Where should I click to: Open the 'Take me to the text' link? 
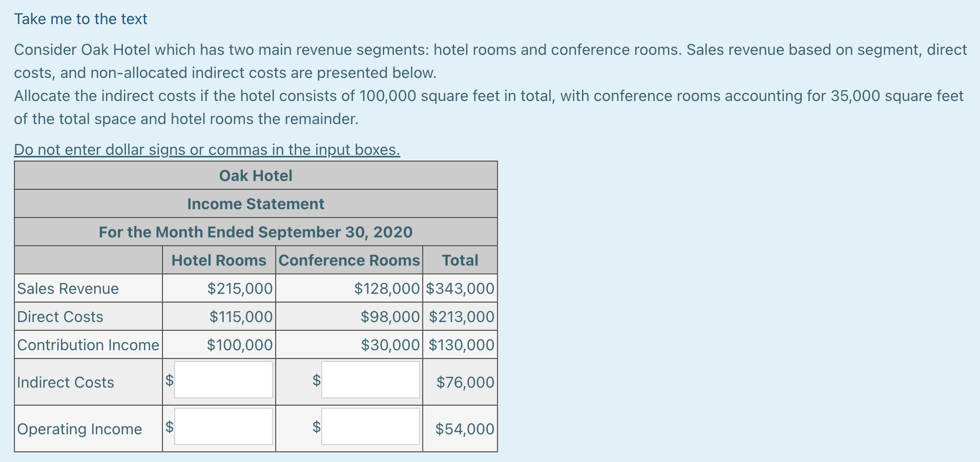coord(80,19)
